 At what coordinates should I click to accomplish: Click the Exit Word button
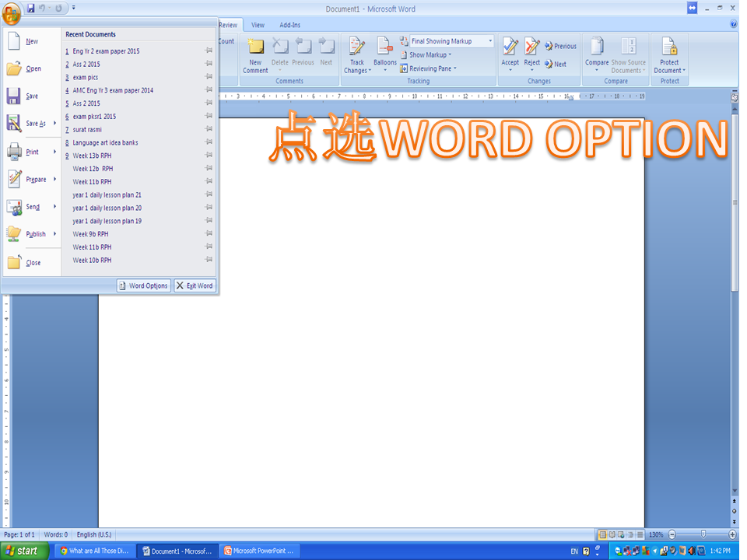195,285
